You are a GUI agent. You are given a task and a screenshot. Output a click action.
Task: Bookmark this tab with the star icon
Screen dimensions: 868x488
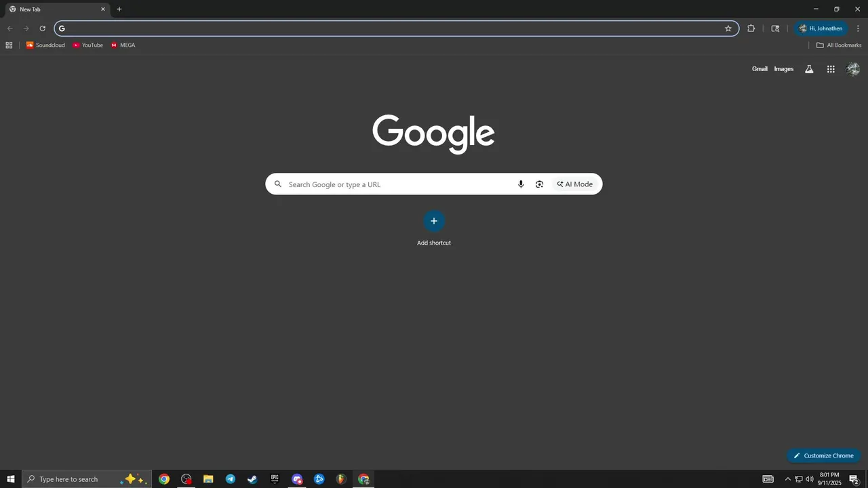(x=728, y=28)
